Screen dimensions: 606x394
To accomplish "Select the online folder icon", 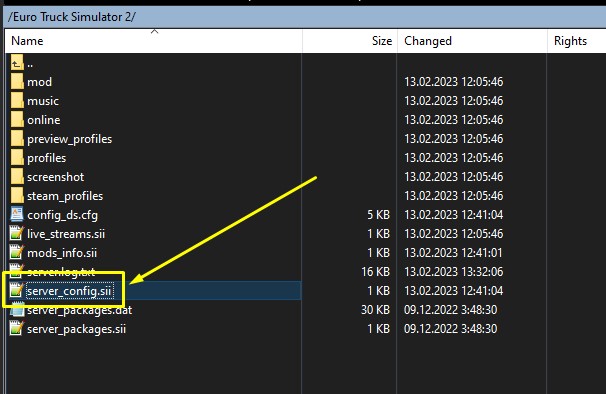I will (17, 119).
